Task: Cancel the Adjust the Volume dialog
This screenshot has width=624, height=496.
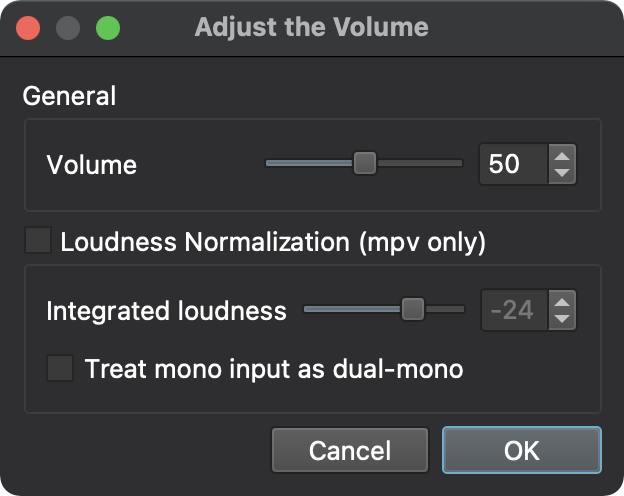Action: point(349,450)
